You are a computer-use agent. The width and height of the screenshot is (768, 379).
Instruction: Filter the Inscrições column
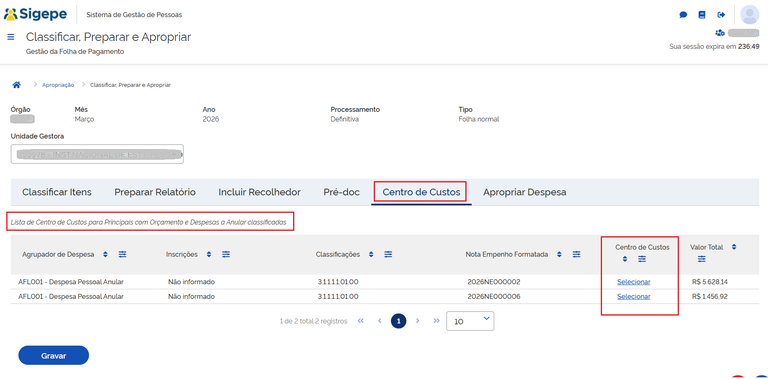(x=226, y=255)
